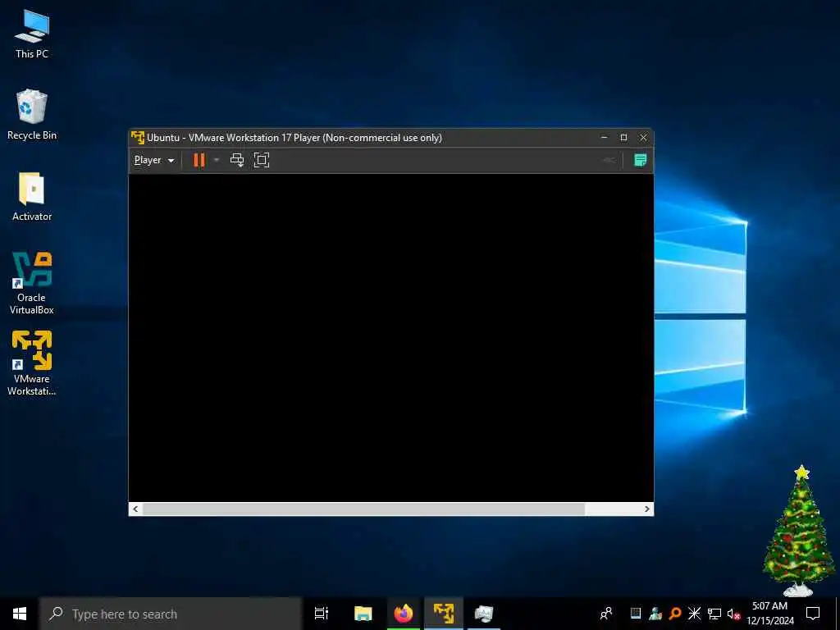Viewport: 840px width, 630px height.
Task: Select the VMware Workstation desktop shortcut
Action: (x=32, y=363)
